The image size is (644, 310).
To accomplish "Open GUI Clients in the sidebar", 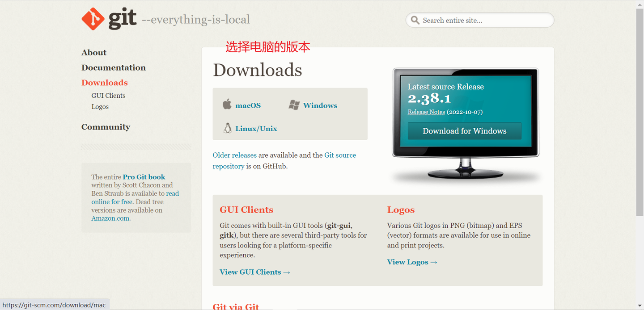I will pos(108,96).
